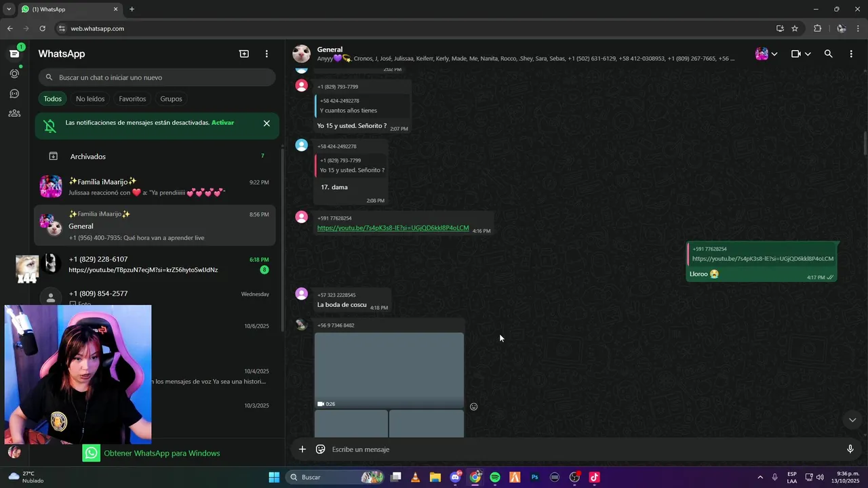Select the Favoritos filter tab

point(132,99)
